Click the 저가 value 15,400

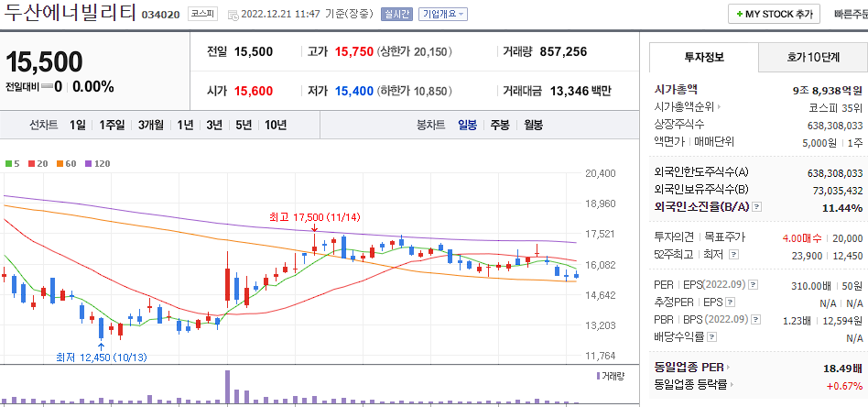pos(353,91)
